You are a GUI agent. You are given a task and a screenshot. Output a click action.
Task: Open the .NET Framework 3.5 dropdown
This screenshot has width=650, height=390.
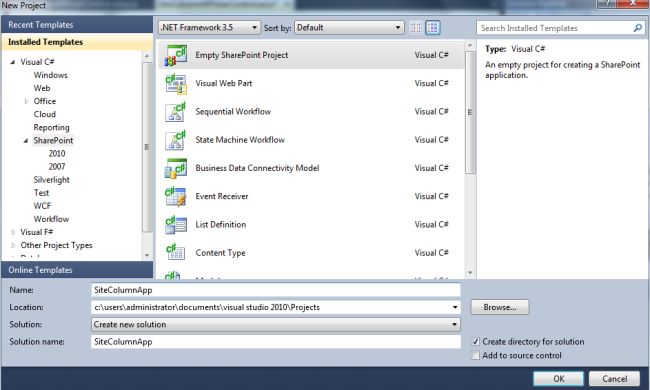209,28
